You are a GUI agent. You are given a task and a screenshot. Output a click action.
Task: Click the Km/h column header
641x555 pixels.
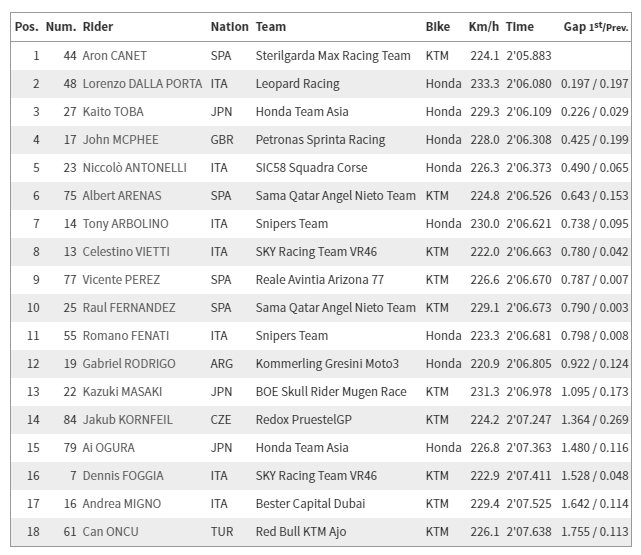pos(484,26)
